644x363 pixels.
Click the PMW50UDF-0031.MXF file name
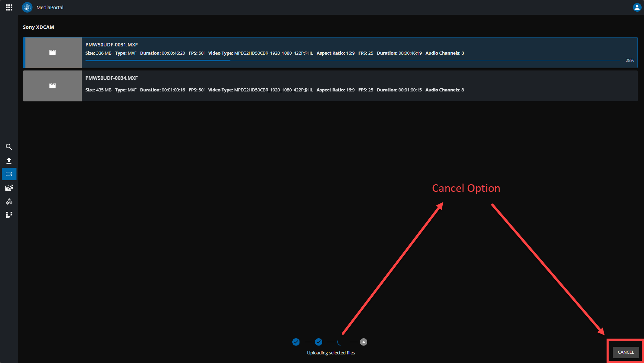pos(112,45)
